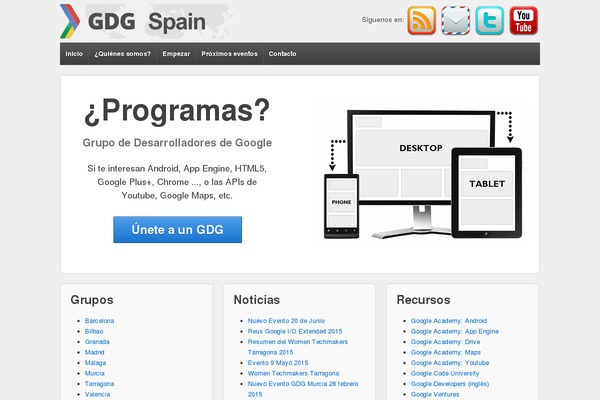This screenshot has width=600, height=400.
Task: Open the Twitter icon
Action: [489, 21]
